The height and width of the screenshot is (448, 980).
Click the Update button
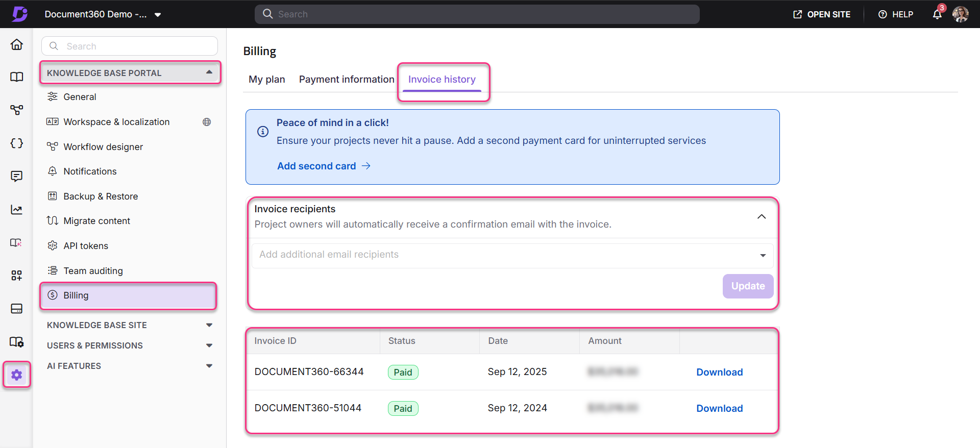point(748,286)
